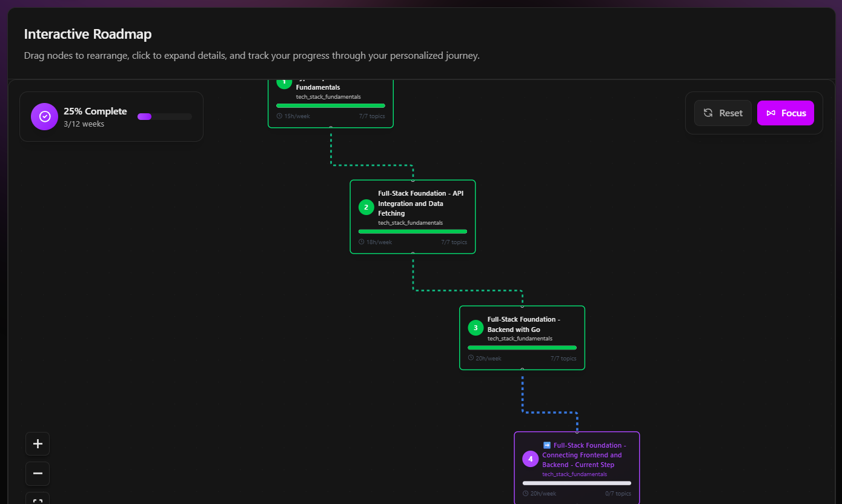Click 7/7 topics in node 2
This screenshot has height=504, width=842.
[454, 242]
